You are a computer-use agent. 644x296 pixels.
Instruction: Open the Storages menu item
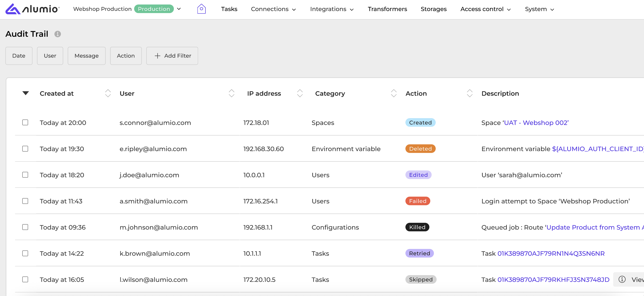point(434,9)
